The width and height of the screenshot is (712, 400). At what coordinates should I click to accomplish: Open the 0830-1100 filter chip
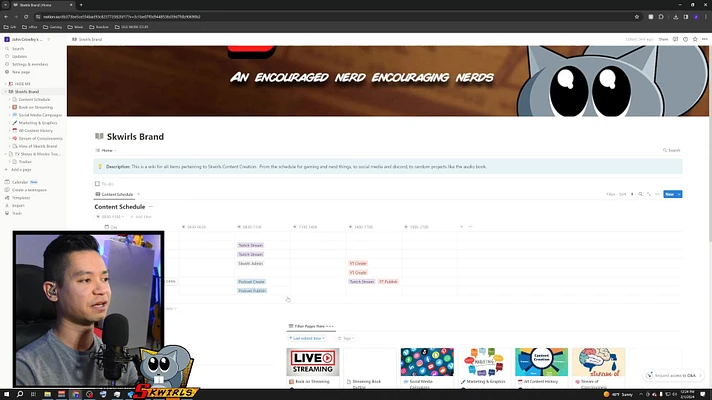110,217
